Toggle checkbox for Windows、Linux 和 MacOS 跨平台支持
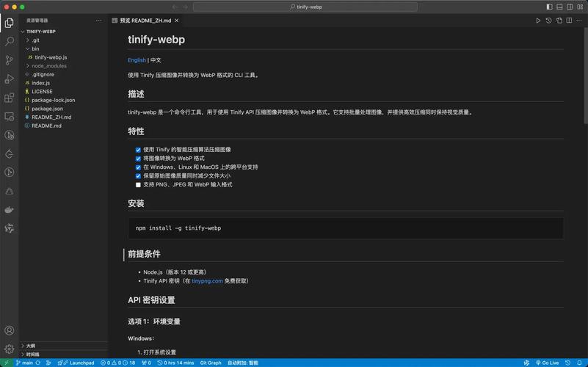The image size is (588, 367). pyautogui.click(x=138, y=167)
